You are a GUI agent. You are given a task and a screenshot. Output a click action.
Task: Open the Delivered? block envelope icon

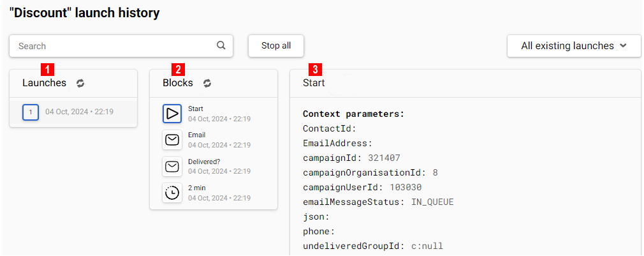click(x=172, y=166)
